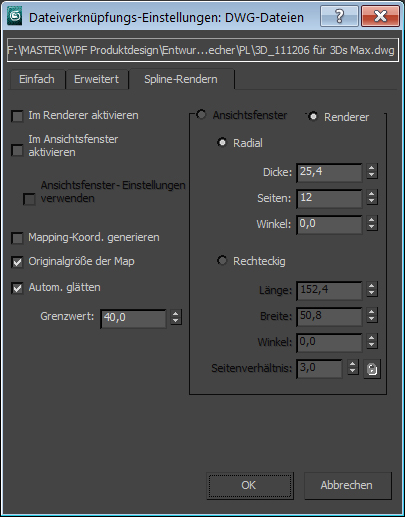Select the Ansichtsfenster radio button
405x517 pixels.
click(x=201, y=115)
